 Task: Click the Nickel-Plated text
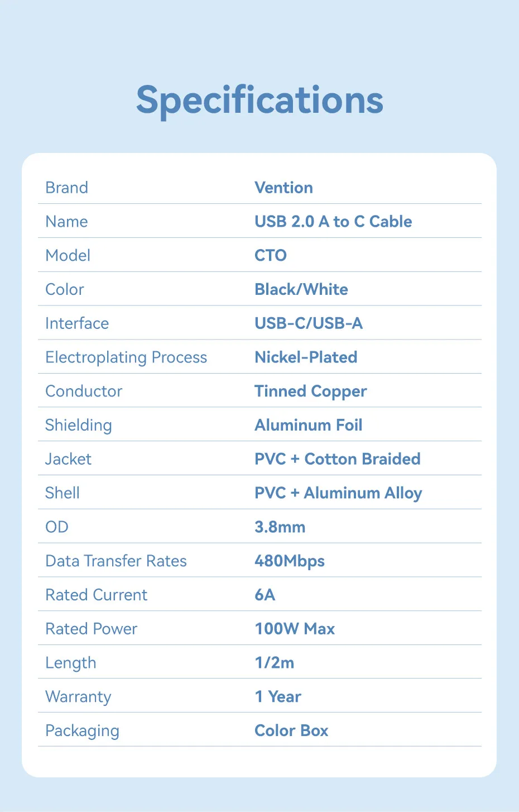tap(306, 357)
